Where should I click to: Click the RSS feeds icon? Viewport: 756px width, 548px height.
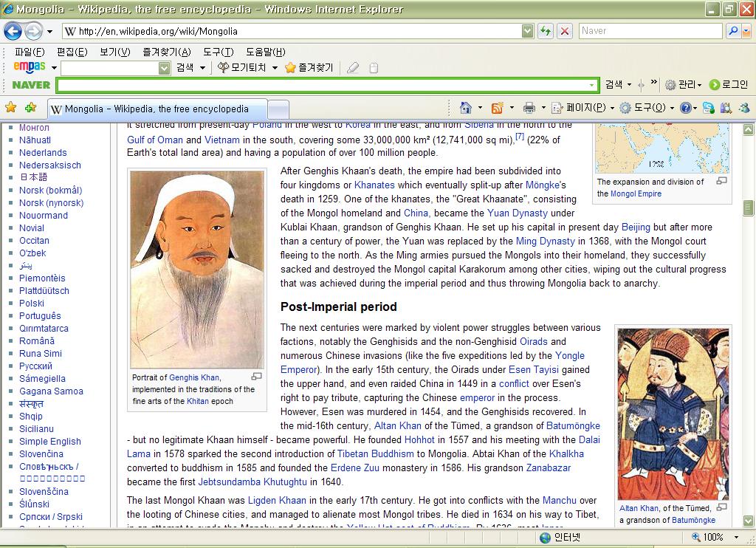coord(497,108)
